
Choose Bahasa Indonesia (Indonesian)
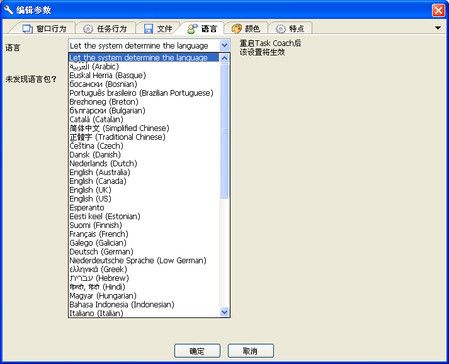pyautogui.click(x=144, y=305)
